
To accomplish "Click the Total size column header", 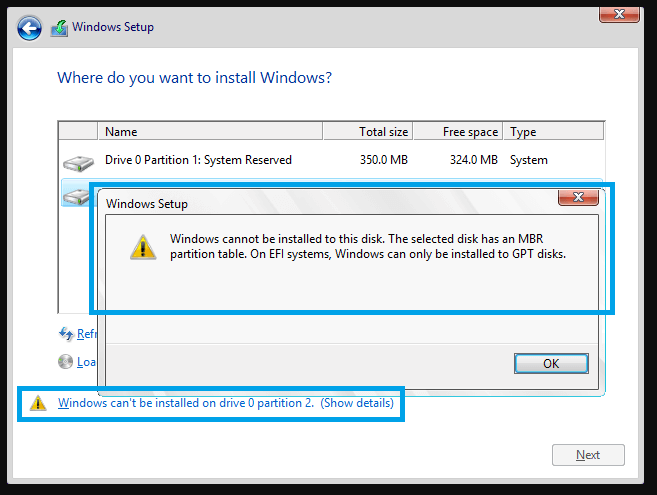I will coord(368,132).
